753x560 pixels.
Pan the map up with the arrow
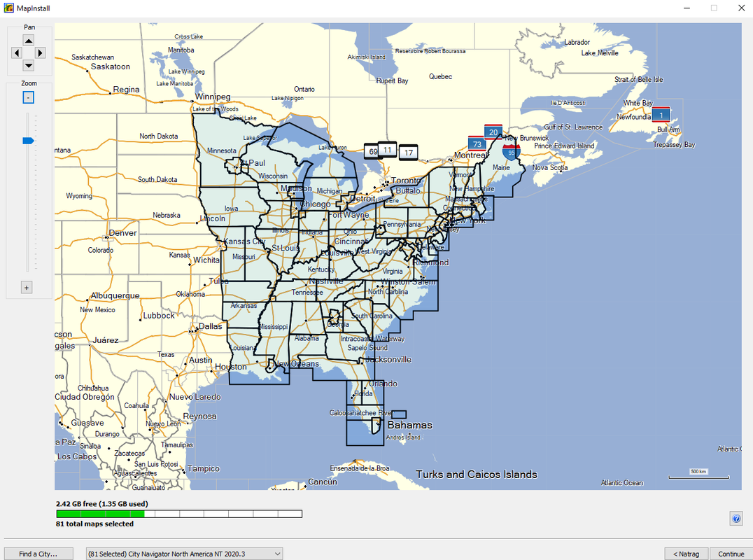click(x=29, y=41)
